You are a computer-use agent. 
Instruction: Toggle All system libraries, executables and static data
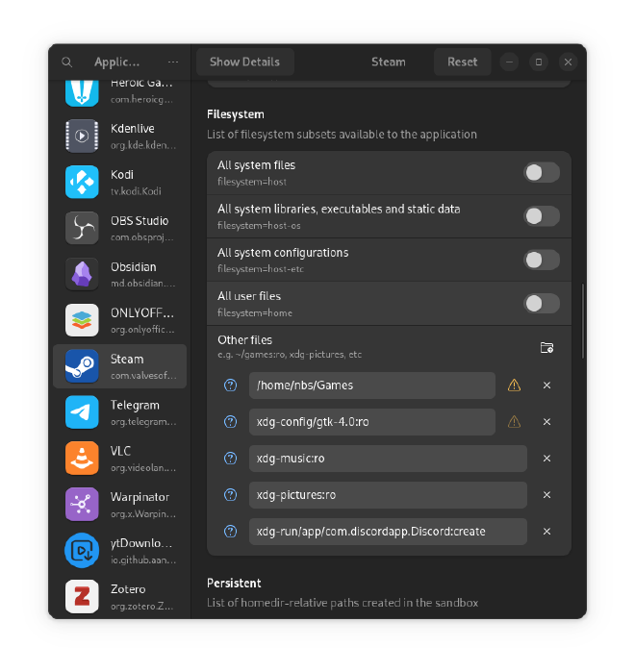point(542,216)
